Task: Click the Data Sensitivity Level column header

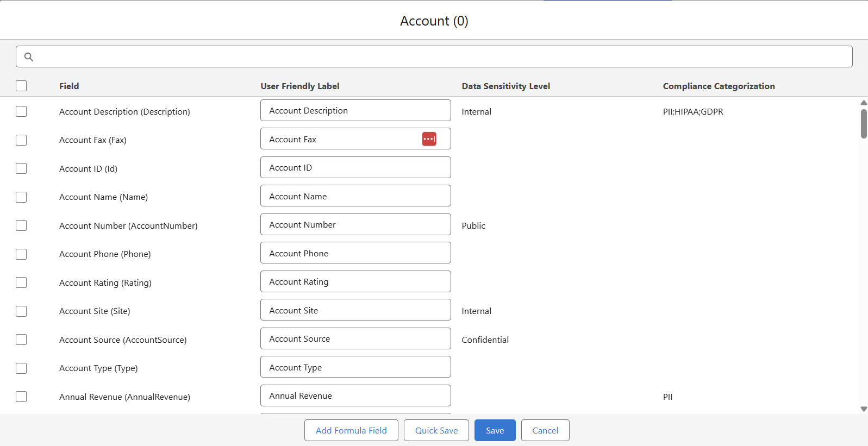Action: [x=505, y=86]
